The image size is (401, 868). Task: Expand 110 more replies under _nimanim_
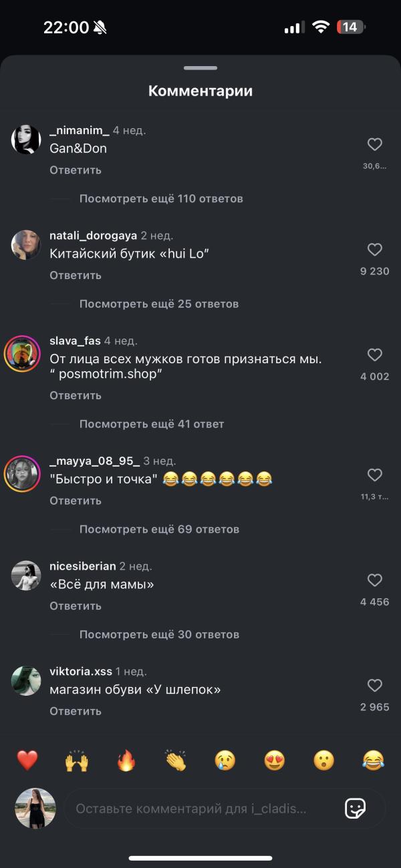(161, 198)
